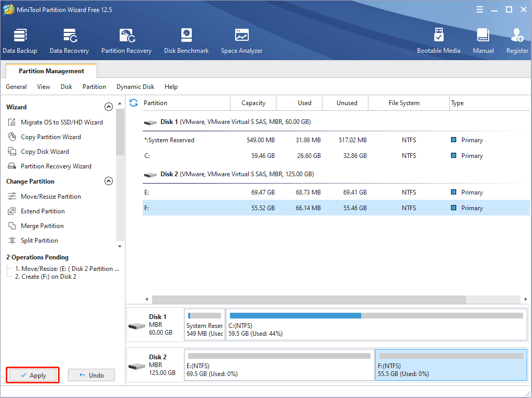Click sidebar scrollbar down arrow
Viewport: 532px width, 398px height.
click(x=120, y=246)
